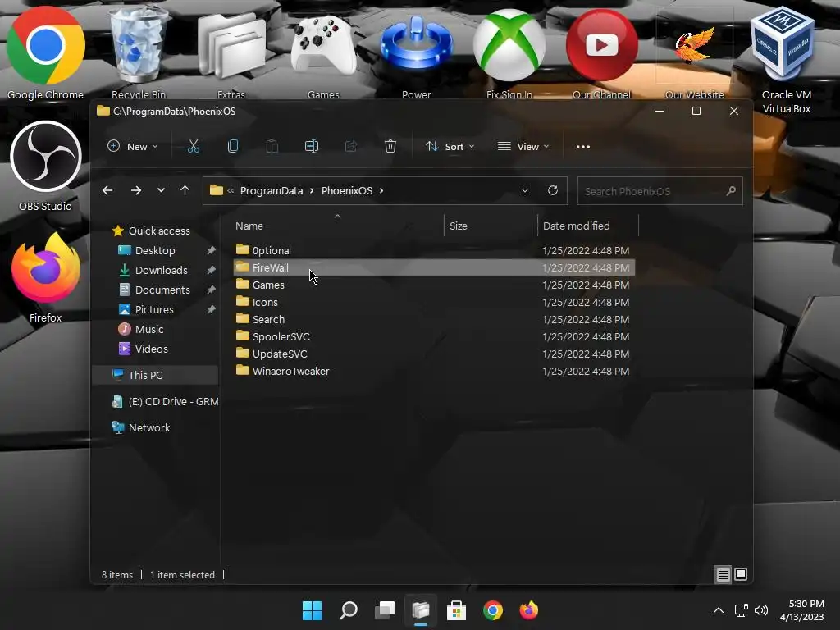This screenshot has width=840, height=630.
Task: Click the Share icon in toolbar
Action: [x=351, y=146]
